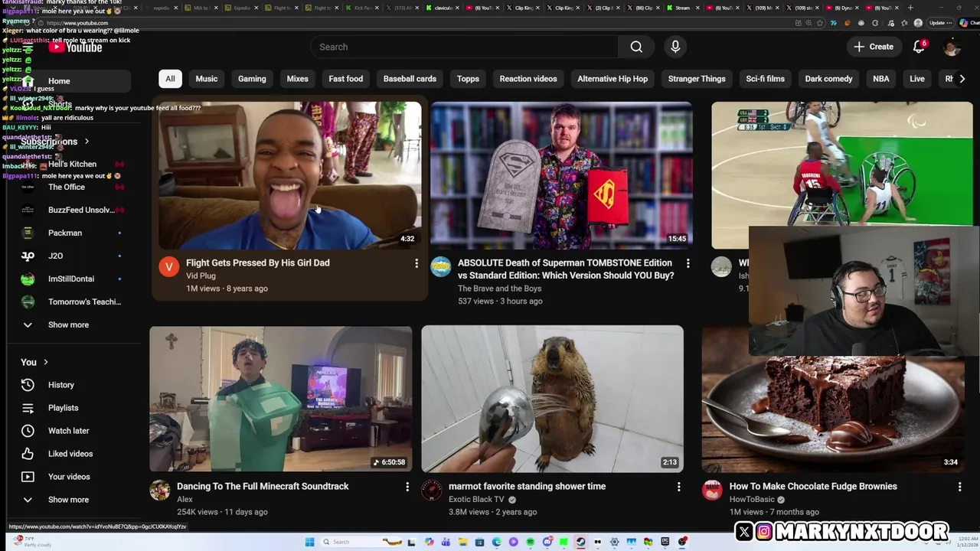This screenshot has width=980, height=551.
Task: Open File Explorer from the taskbar
Action: [462, 542]
